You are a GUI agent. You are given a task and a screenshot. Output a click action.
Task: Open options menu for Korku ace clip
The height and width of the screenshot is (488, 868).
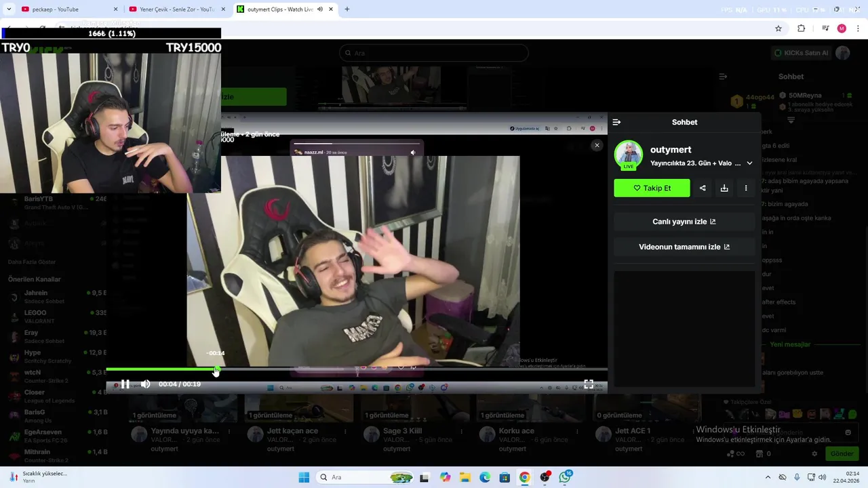tap(578, 431)
